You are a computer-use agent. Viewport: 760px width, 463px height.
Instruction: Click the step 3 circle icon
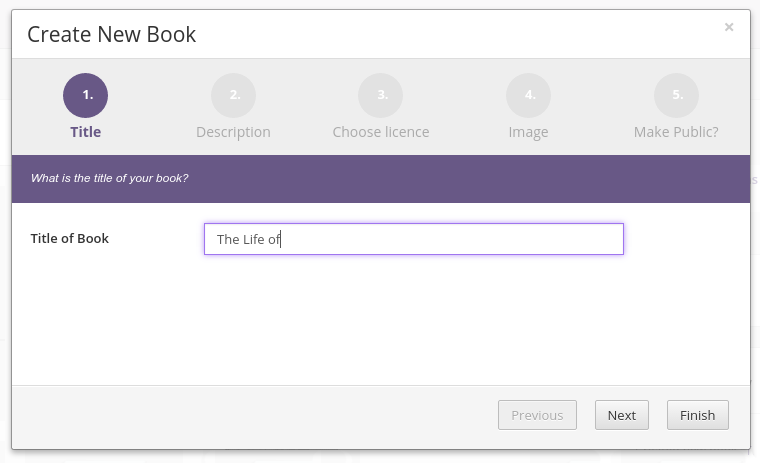[380, 95]
